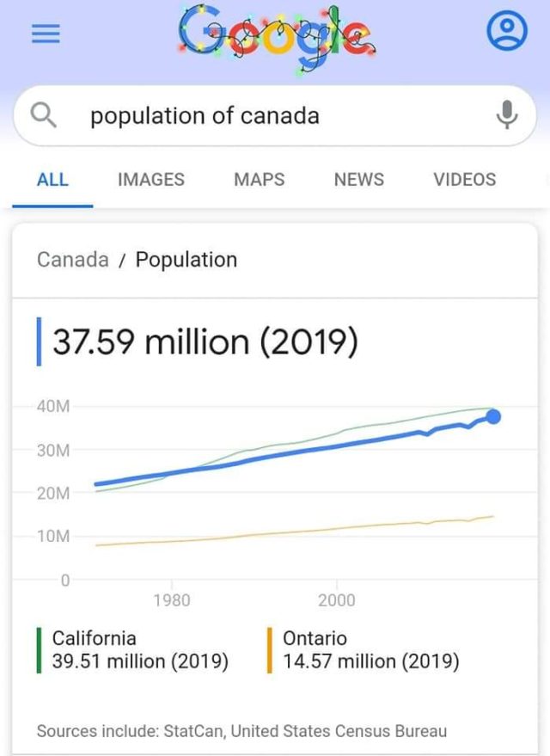
Task: Tap the 37.59 million (2019) headline
Action: [x=205, y=342]
